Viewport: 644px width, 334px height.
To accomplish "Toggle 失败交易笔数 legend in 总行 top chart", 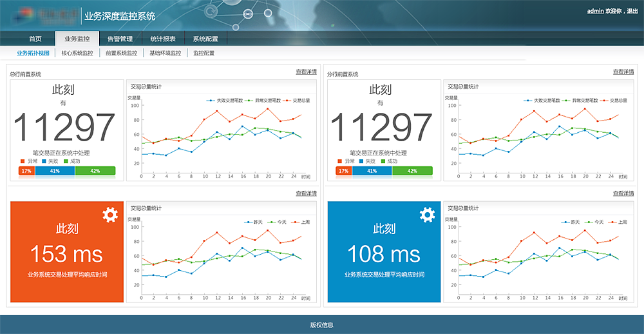I will point(225,101).
